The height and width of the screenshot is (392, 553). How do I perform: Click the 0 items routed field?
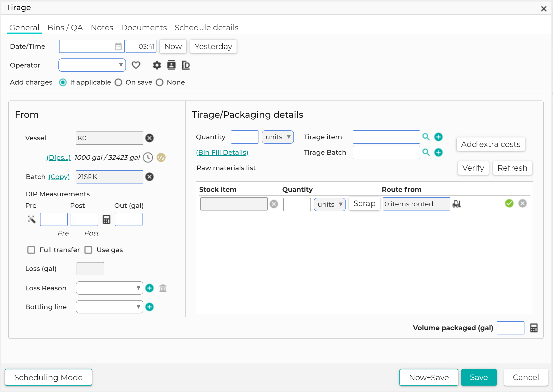[416, 204]
